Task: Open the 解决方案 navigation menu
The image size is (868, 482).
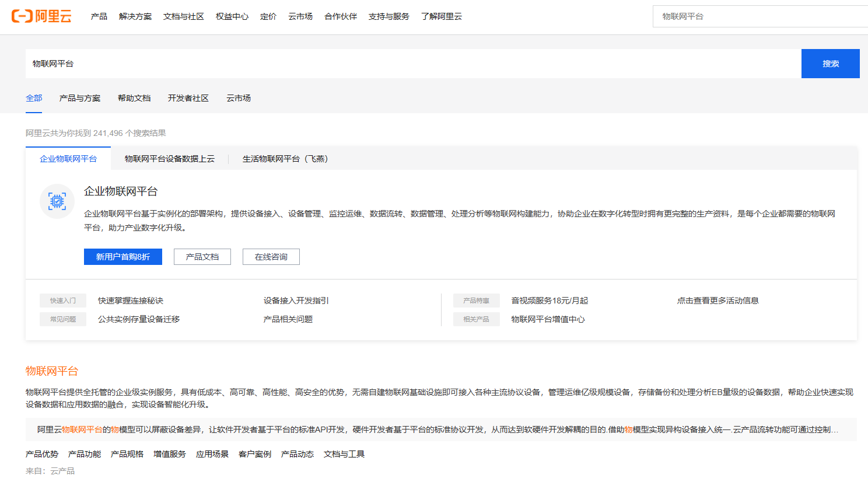Action: coord(135,16)
